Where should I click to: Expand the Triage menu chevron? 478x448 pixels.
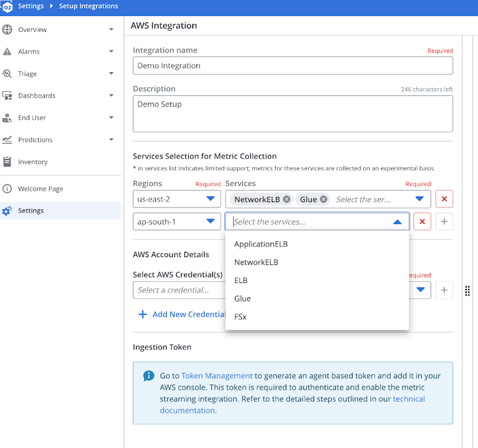click(111, 73)
